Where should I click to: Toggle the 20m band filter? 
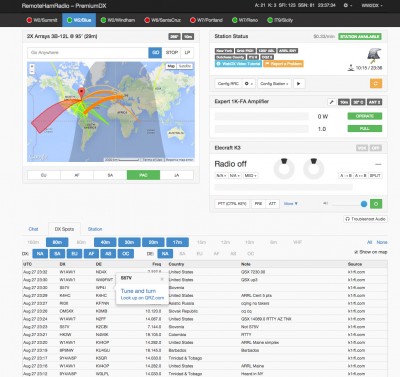pyautogui.click(x=153, y=242)
